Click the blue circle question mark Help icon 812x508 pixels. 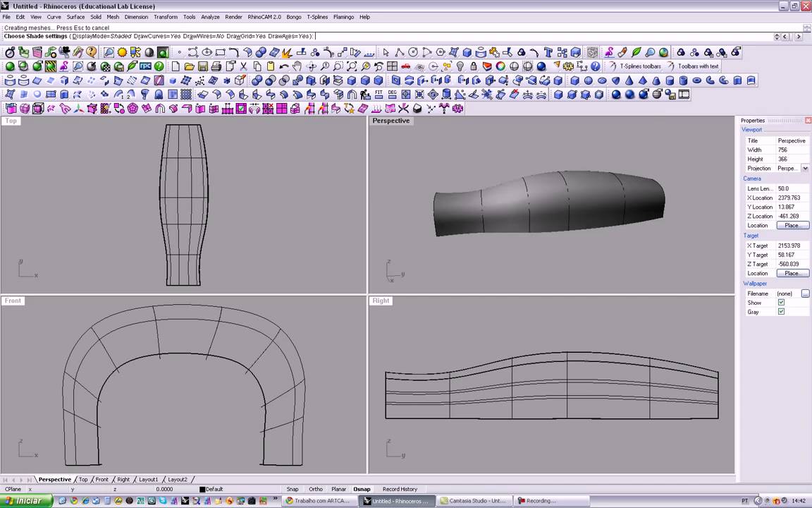tap(596, 66)
